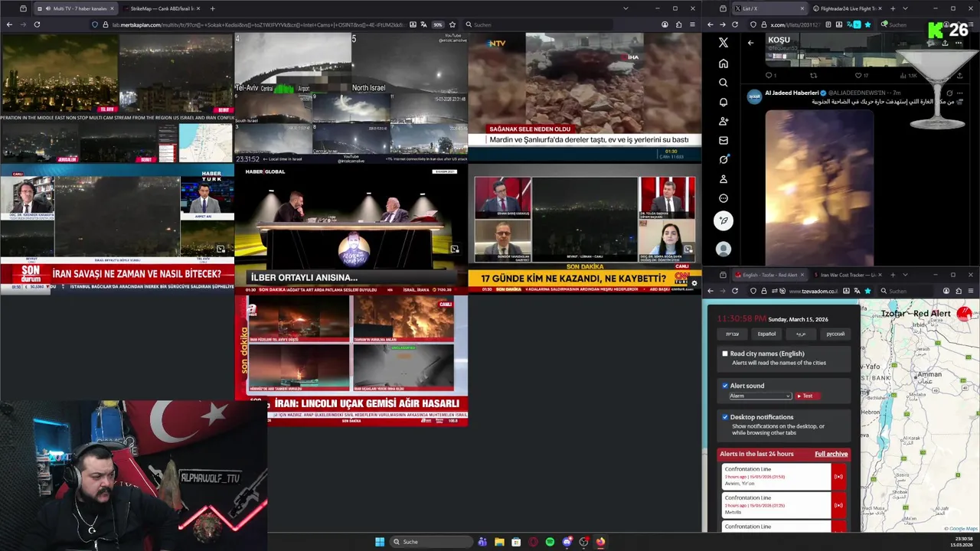Viewport: 980px width, 551px height.
Task: Open X Messages envelope in sidebar
Action: 724,140
